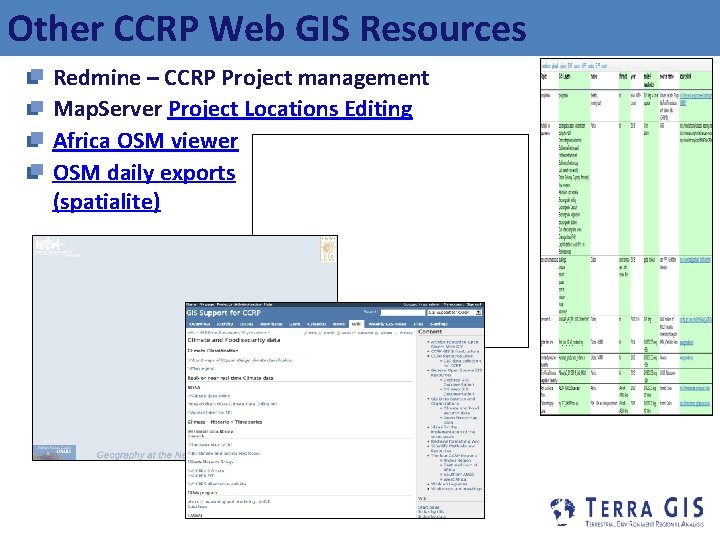Viewport: 720px width, 540px height.
Task: Open the project jump dropdown in Redmine
Action: coord(454,313)
